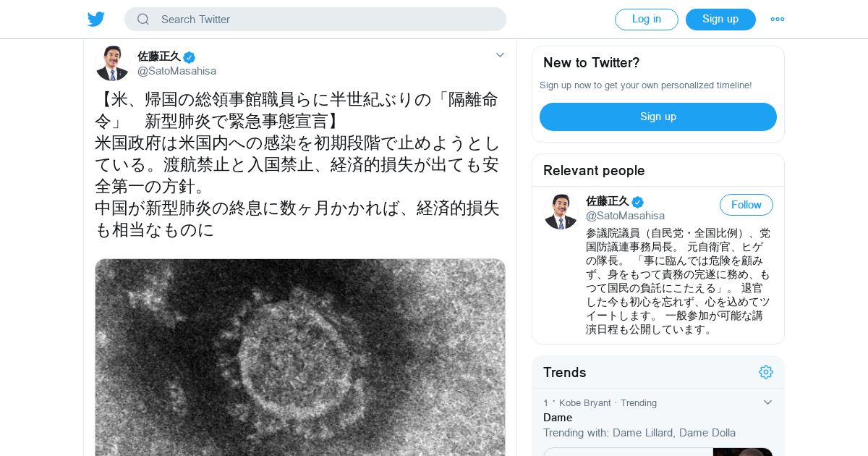The height and width of the screenshot is (456, 868).
Task: Open the @SatoMasahisa handle in tweet
Action: click(176, 71)
